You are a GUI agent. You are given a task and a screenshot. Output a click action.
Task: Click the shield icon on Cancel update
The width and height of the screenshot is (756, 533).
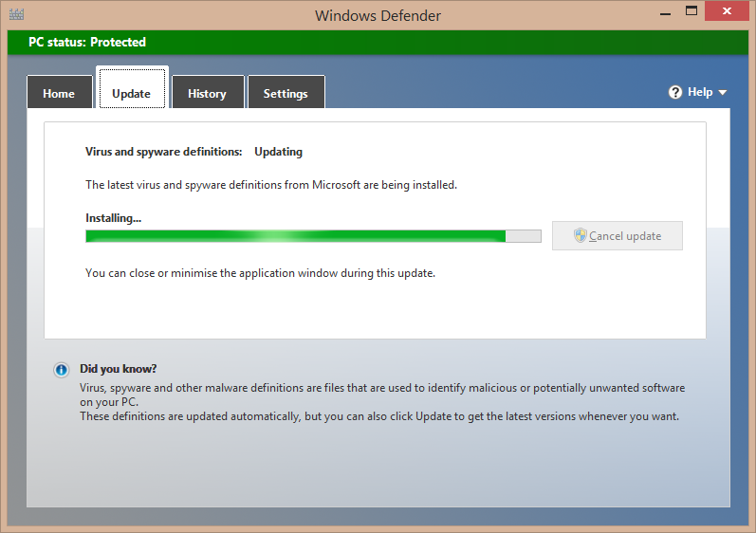pyautogui.click(x=580, y=235)
